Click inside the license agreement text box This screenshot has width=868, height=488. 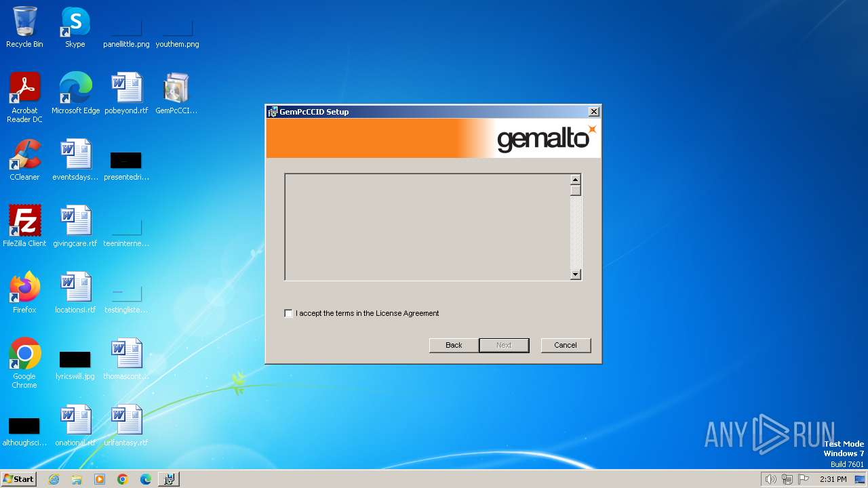pos(427,227)
